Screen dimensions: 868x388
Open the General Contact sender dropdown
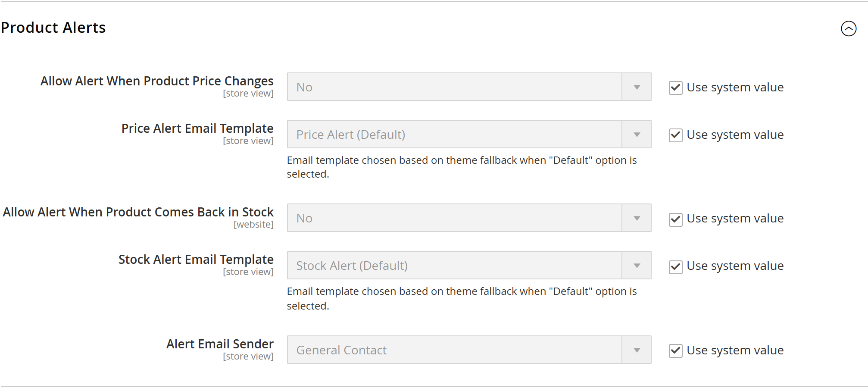[x=469, y=350]
